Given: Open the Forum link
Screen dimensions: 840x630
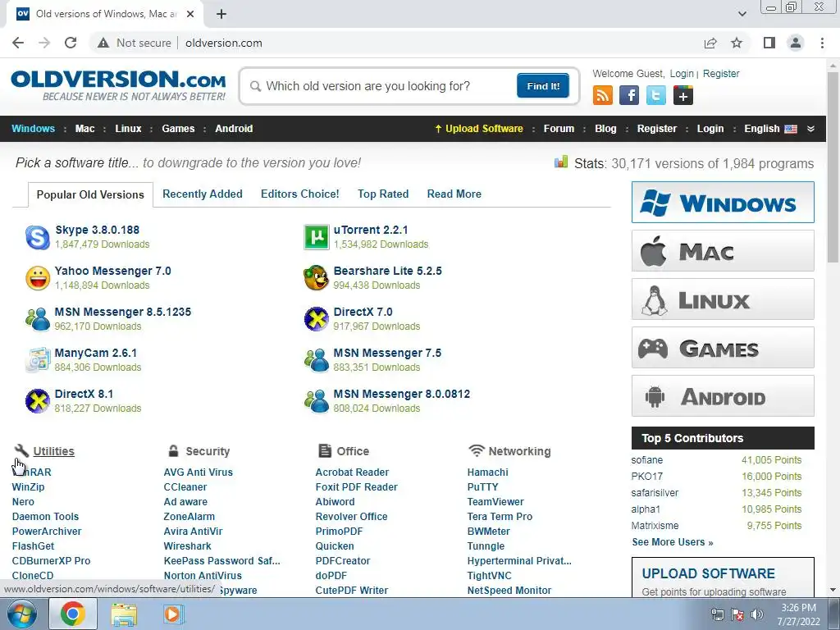Looking at the screenshot, I should click(559, 129).
